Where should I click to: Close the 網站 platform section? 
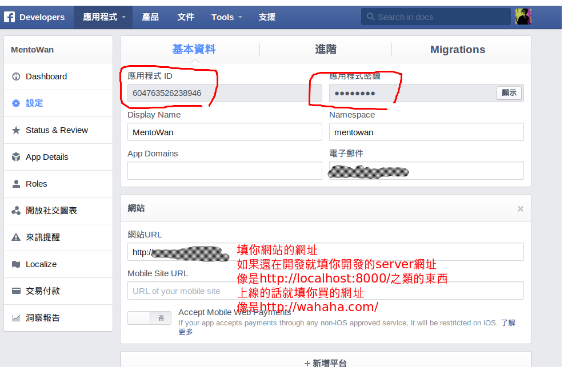click(x=520, y=209)
